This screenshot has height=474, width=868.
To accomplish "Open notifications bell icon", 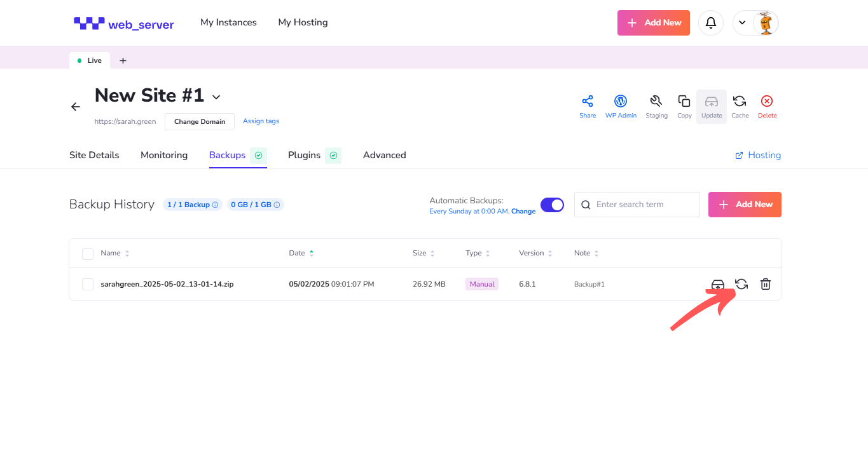I will point(711,23).
